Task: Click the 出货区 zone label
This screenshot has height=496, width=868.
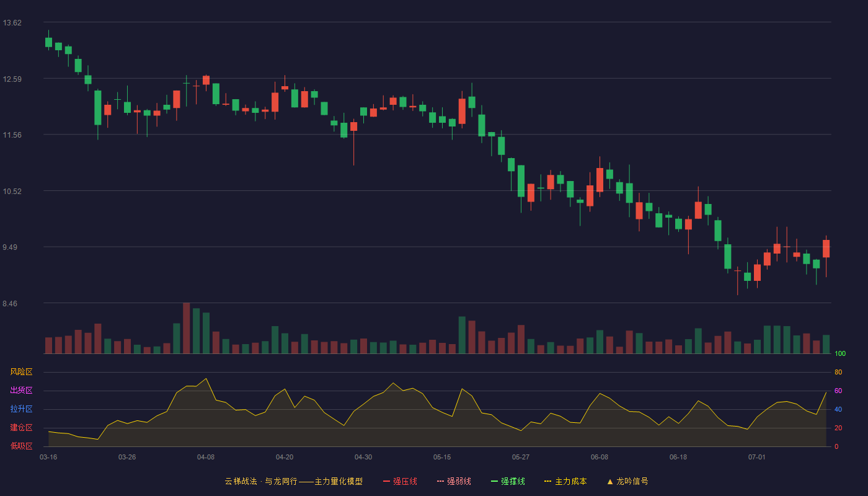Action: click(21, 391)
